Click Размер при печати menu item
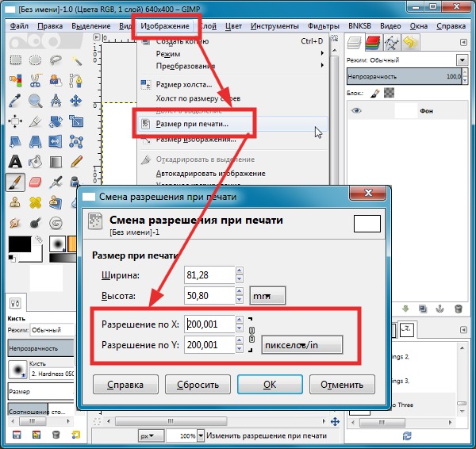476x449 pixels. (x=232, y=124)
